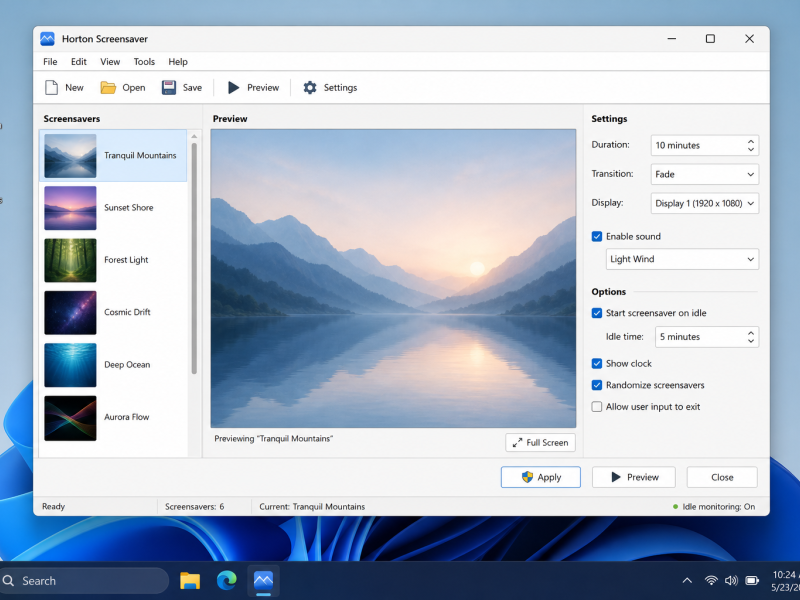Click the scrollbar up arrow in Screensavers list
800x600 pixels.
point(194,136)
